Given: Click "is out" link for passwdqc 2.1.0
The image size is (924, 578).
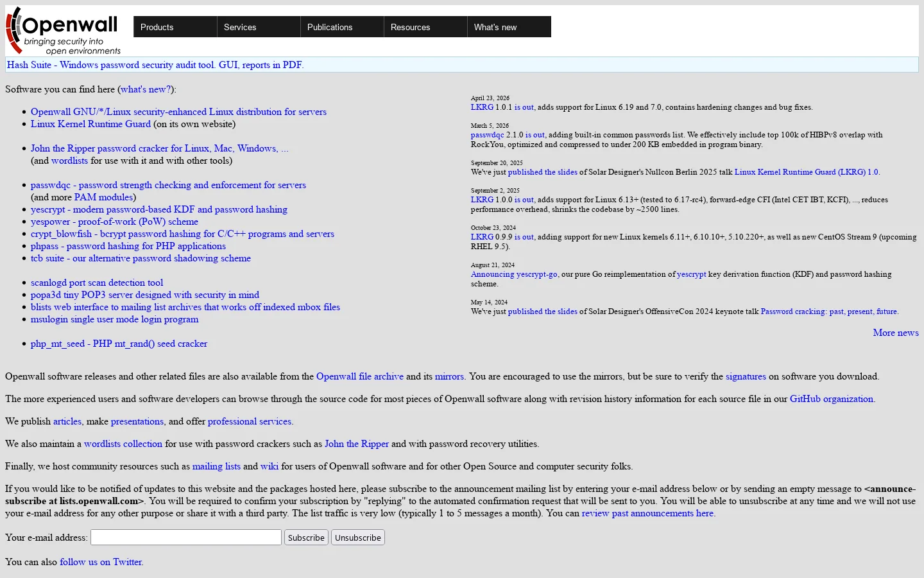Looking at the screenshot, I should coord(535,135).
